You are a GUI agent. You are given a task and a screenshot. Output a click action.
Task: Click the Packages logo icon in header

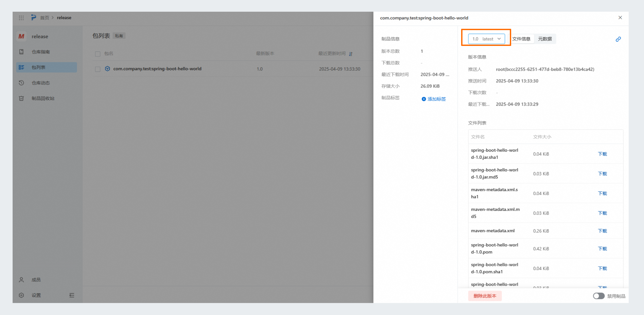[34, 18]
